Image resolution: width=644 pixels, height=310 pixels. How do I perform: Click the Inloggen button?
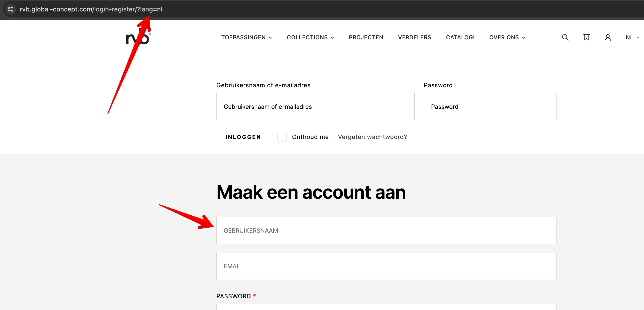click(243, 137)
